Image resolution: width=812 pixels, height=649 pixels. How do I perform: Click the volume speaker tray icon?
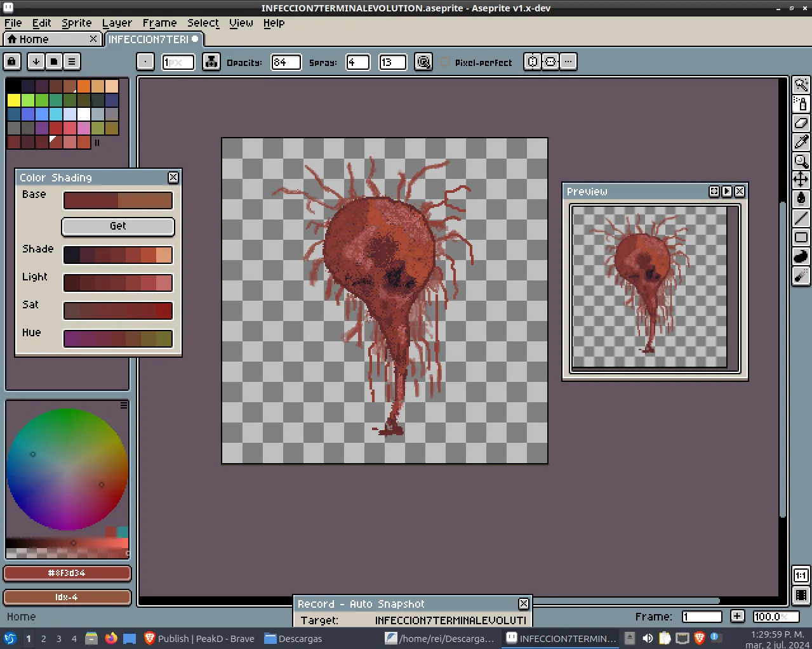pyautogui.click(x=648, y=639)
